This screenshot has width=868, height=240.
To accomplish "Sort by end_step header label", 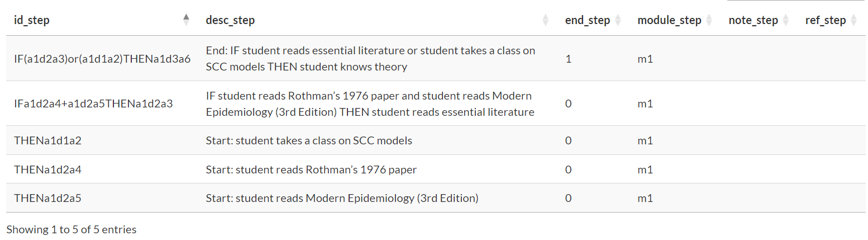I will (x=588, y=21).
